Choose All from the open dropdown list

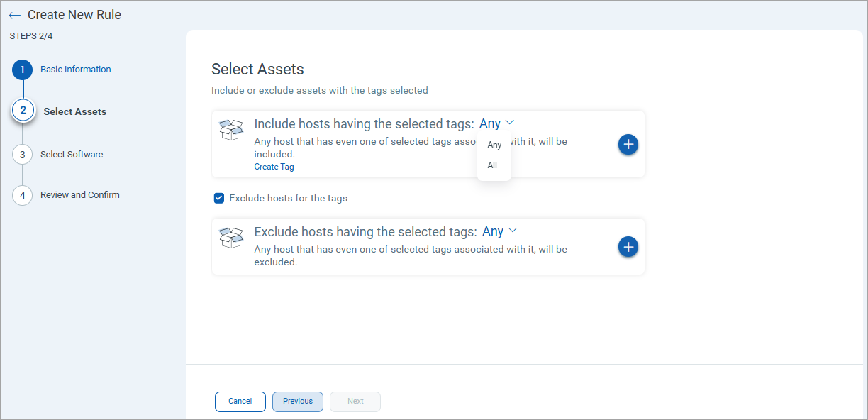(492, 165)
